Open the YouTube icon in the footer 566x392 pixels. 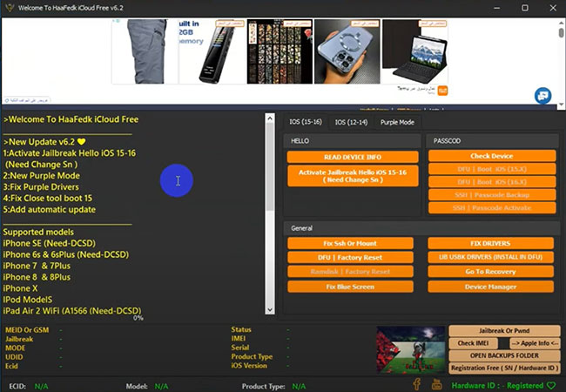(x=436, y=384)
